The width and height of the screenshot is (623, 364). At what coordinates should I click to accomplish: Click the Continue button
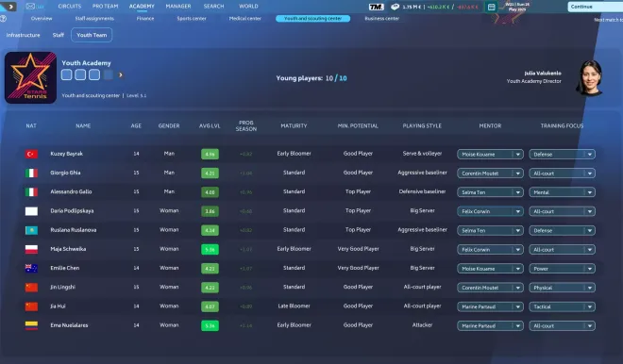coord(596,7)
